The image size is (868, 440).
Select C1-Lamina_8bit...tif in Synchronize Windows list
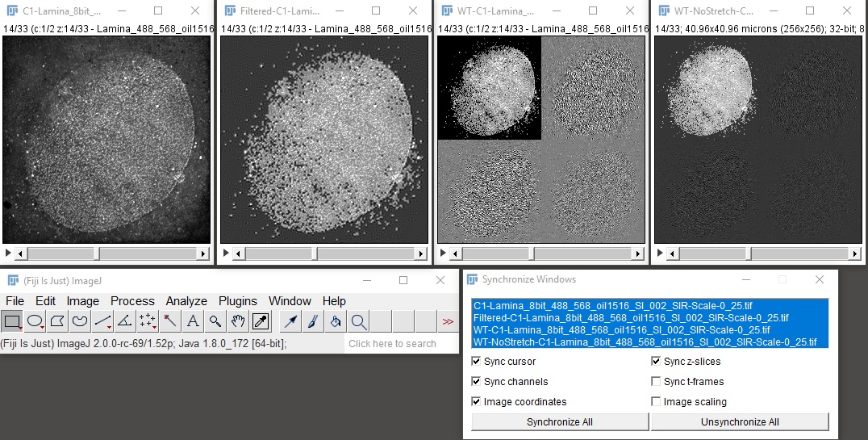click(x=650, y=305)
